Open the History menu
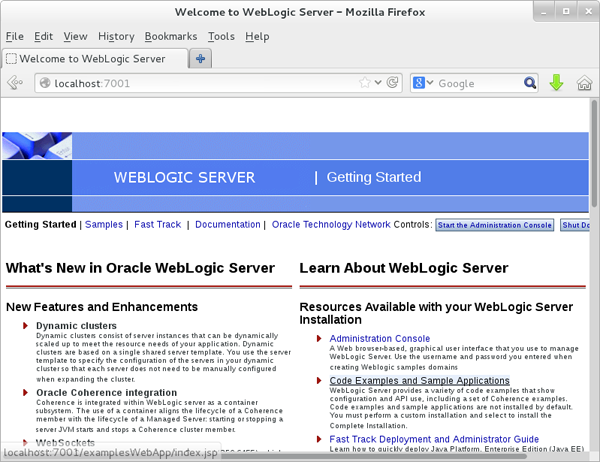The image size is (600, 462). click(x=116, y=36)
